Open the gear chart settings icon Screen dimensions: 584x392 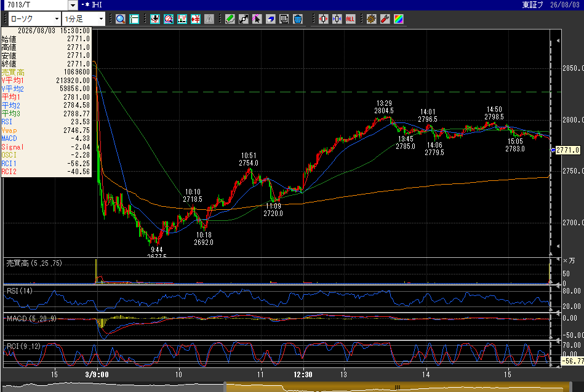point(371,19)
